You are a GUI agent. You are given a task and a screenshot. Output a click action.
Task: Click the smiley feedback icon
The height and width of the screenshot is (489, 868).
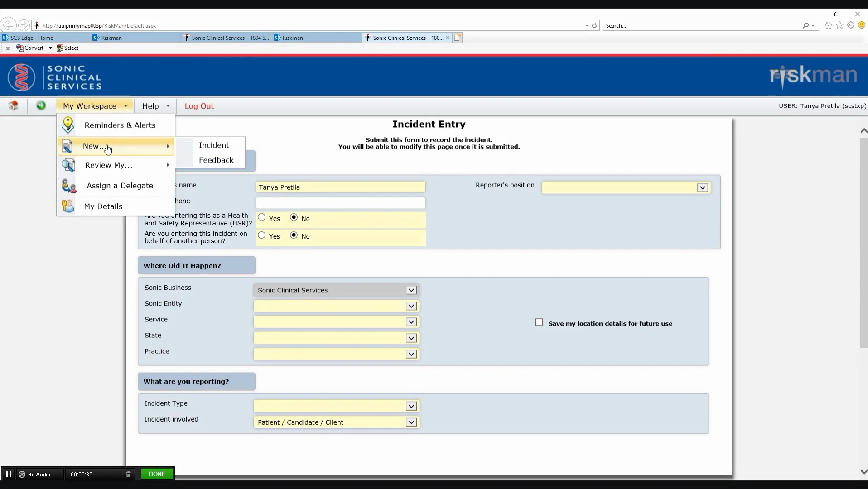(862, 25)
